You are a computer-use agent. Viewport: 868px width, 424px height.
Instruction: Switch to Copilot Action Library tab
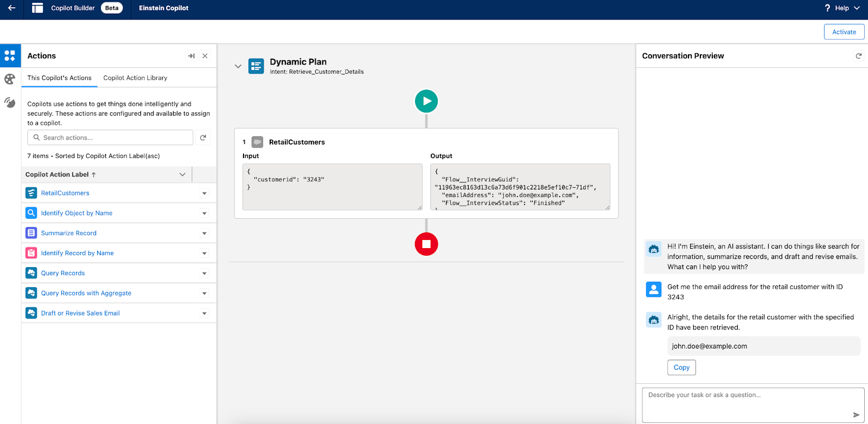pyautogui.click(x=135, y=78)
